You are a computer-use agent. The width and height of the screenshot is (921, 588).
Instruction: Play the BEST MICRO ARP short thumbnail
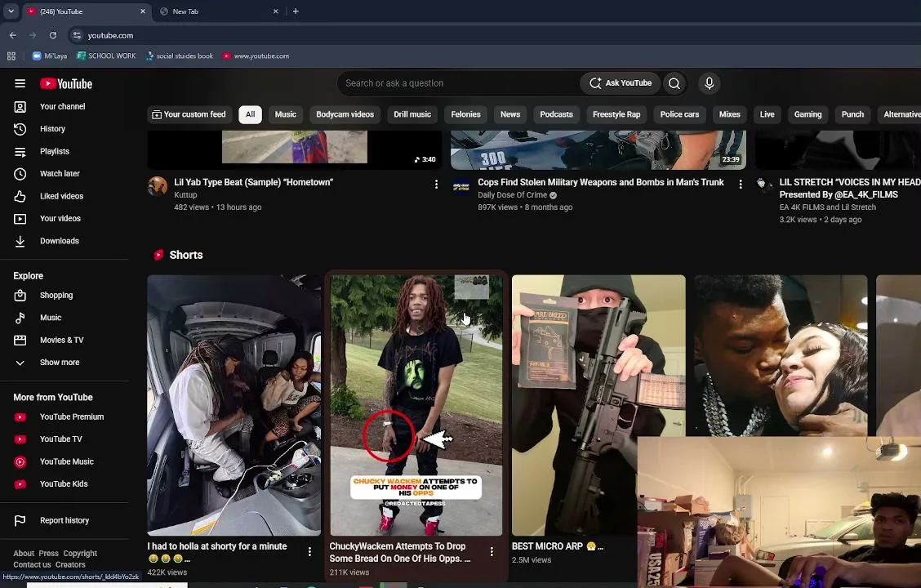598,405
